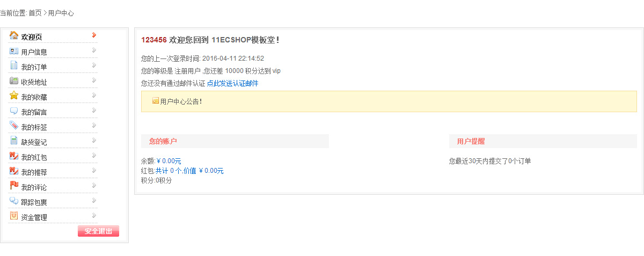Select 跟踪包裹 in sidebar
The image size is (644, 256).
pos(34,202)
